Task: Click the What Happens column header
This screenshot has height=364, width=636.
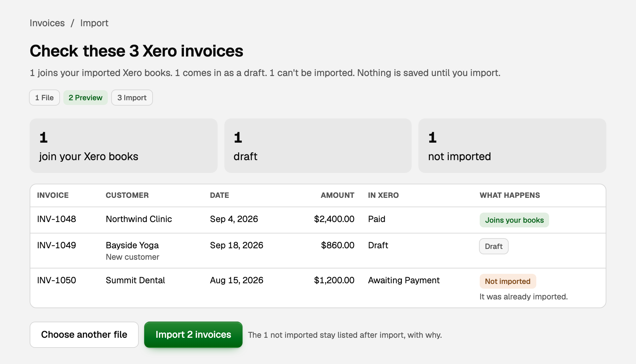Action: [x=510, y=195]
